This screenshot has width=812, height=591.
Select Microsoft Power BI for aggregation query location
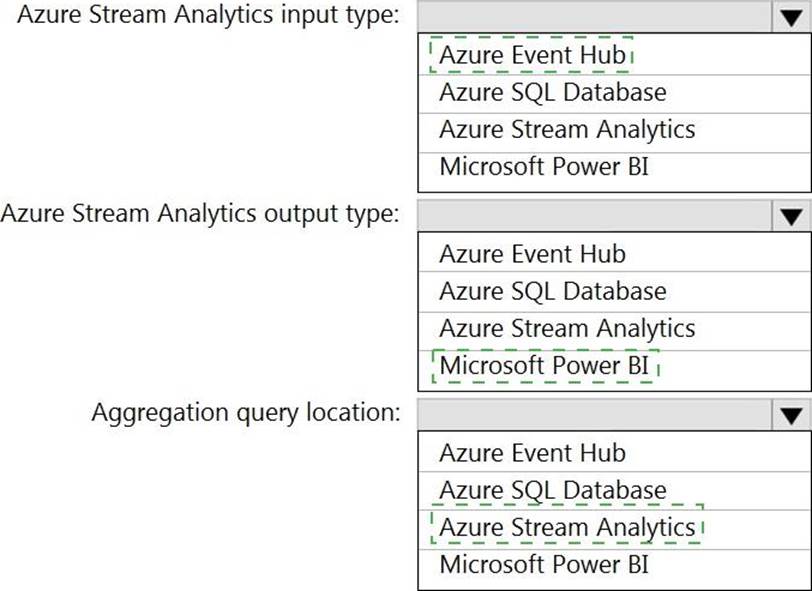pyautogui.click(x=544, y=564)
